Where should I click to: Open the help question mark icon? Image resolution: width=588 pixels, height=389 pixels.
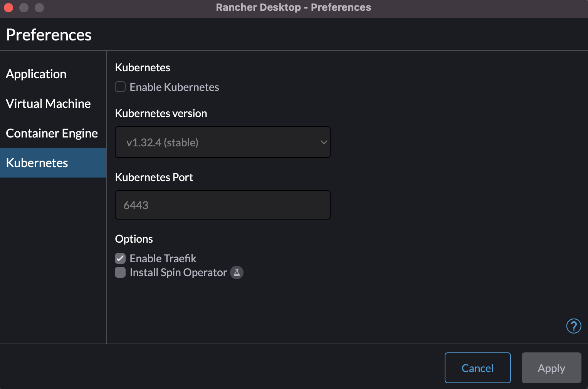point(573,326)
